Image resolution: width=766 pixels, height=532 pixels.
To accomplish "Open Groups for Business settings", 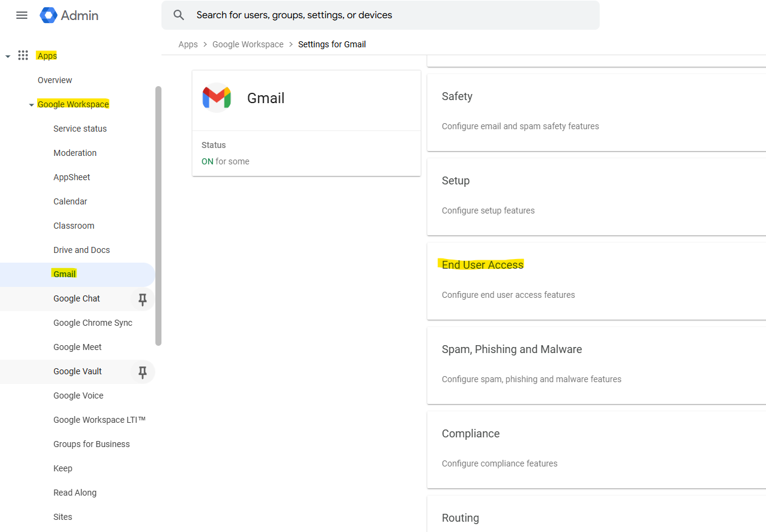I will tap(92, 444).
